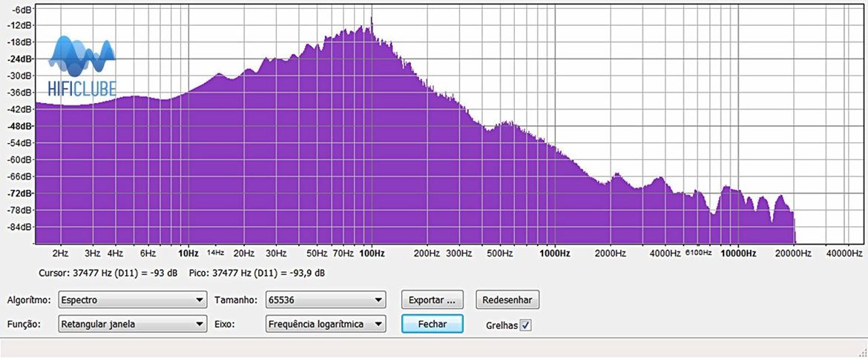
Task: Click the Função label
Action: tap(24, 324)
